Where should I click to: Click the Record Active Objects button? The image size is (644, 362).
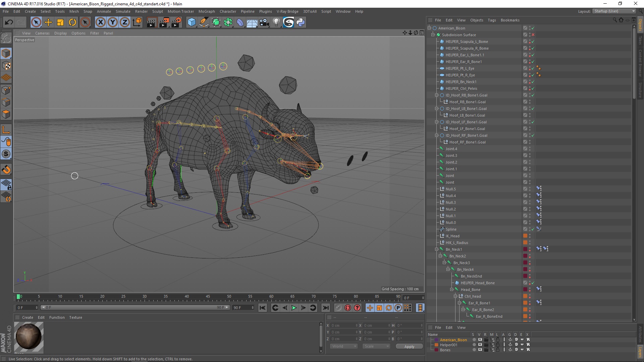tap(338, 308)
